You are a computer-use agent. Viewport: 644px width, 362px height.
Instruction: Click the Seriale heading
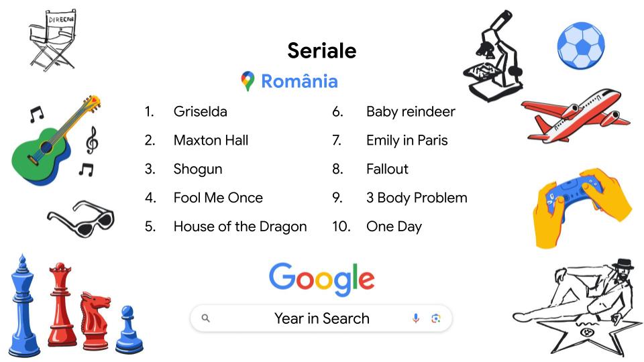coord(321,50)
